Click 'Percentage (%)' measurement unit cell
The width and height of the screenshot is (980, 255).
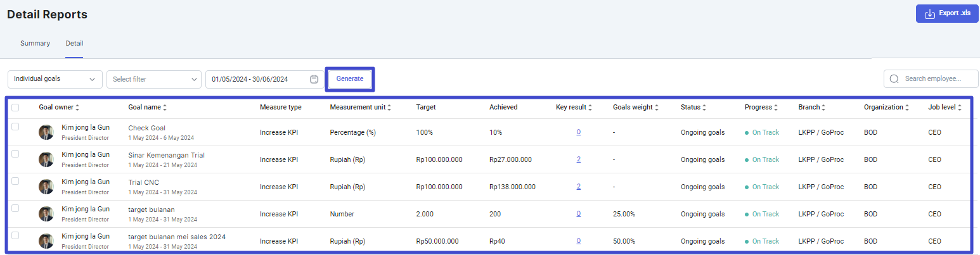pos(353,132)
